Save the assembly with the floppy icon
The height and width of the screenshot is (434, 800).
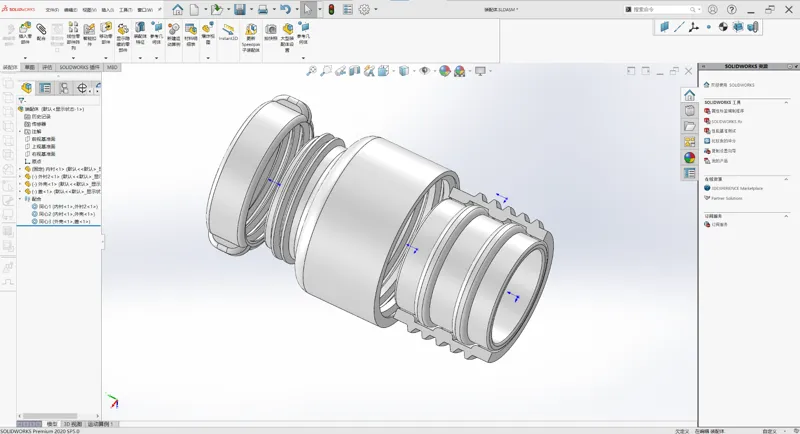pos(240,9)
